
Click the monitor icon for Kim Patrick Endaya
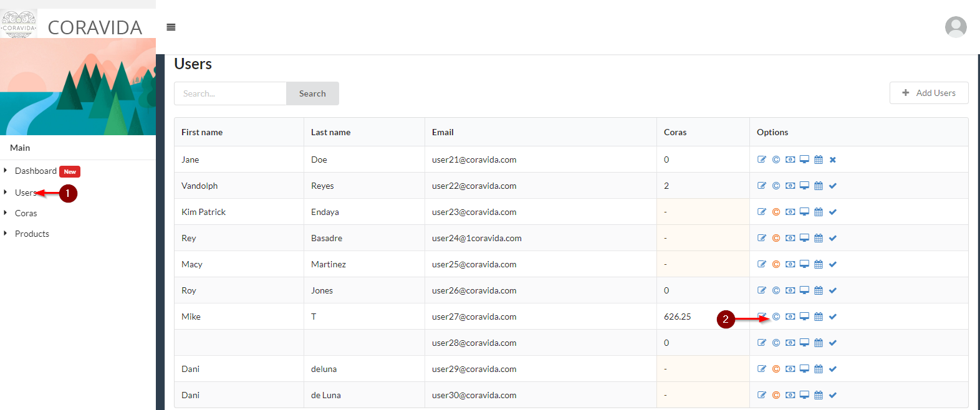(804, 212)
